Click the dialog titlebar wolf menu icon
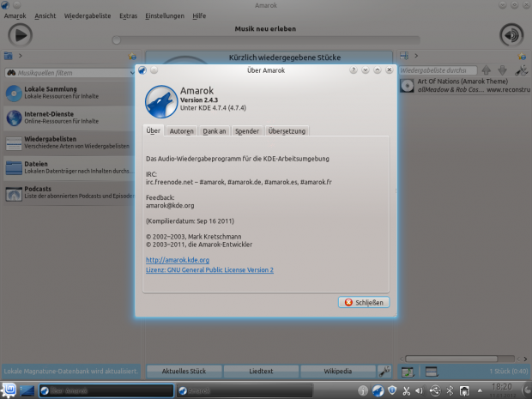 pyautogui.click(x=142, y=70)
